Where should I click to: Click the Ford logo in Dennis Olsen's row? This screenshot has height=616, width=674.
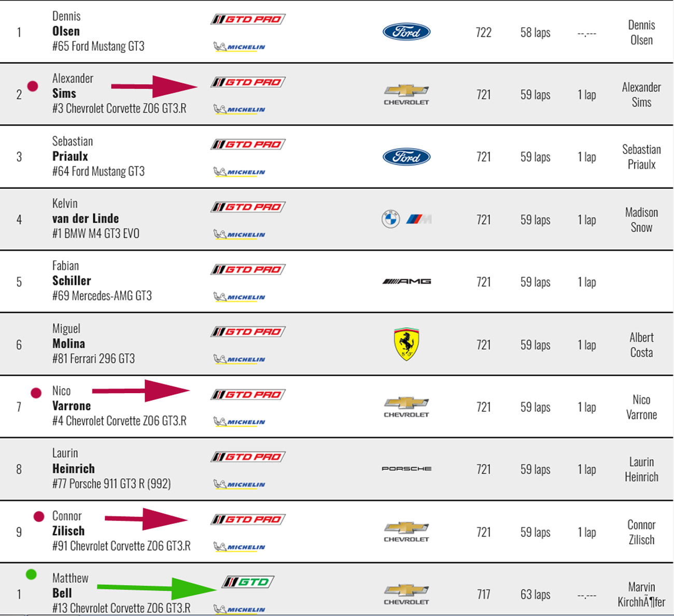(406, 32)
